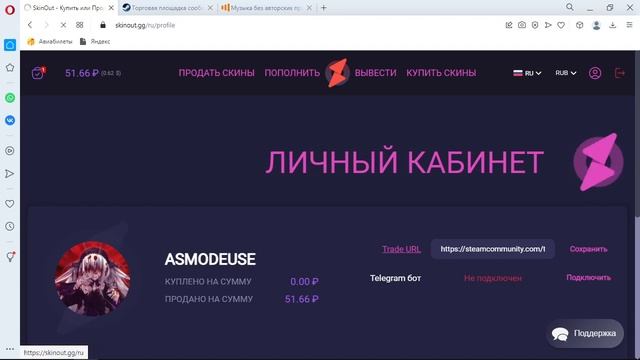
Task: Take a snapshot with camera icon
Action: 522,25
